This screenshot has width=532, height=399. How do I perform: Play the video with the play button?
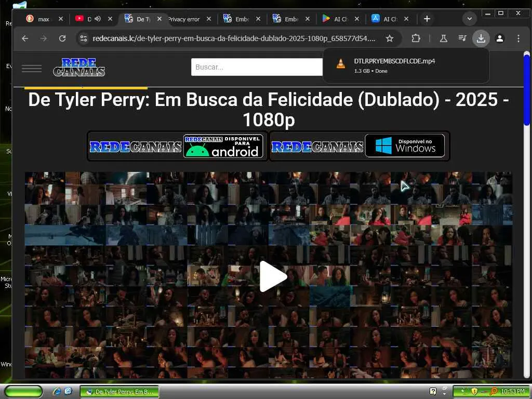click(273, 276)
